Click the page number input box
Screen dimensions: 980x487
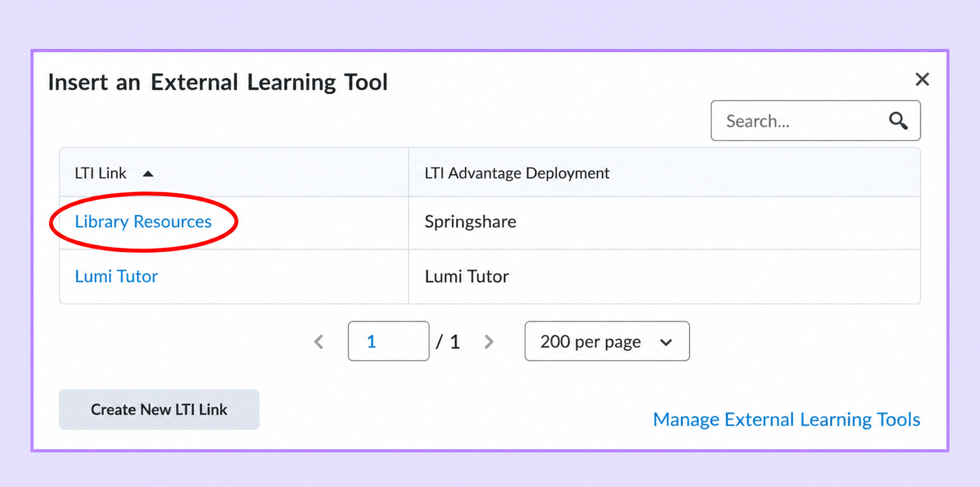click(x=388, y=341)
